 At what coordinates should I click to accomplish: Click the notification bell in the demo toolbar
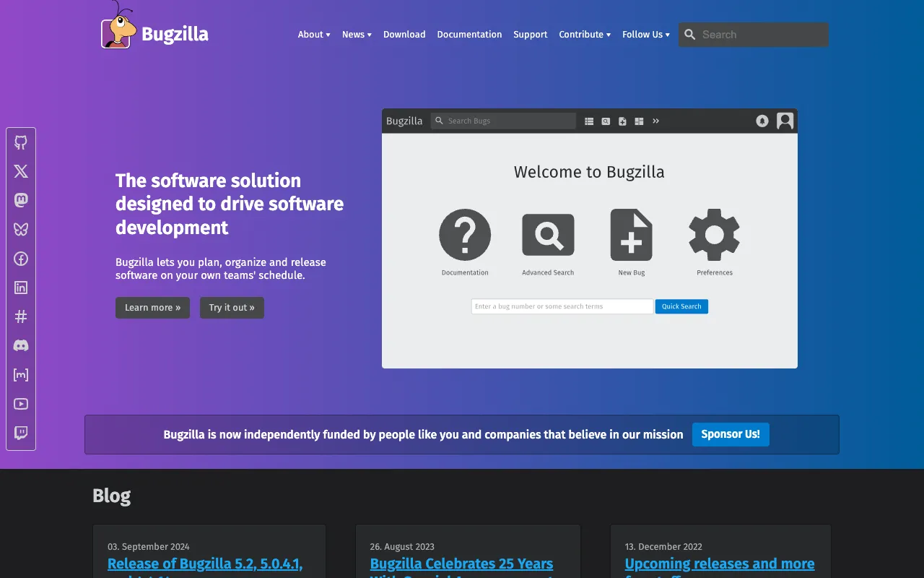(762, 121)
